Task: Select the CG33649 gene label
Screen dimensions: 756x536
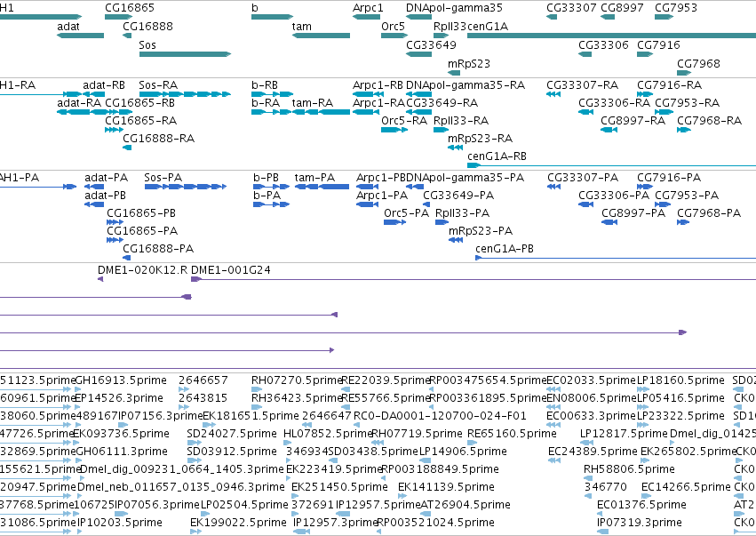Action: [x=431, y=44]
